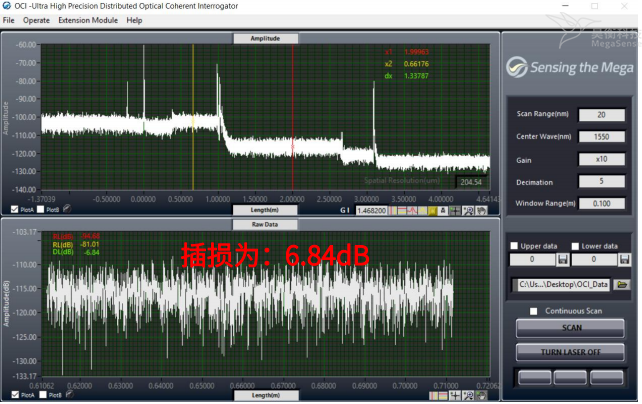This screenshot has height=404, width=642.
Task: Select the horizontal cursors tool in Amplitude toolbar
Action: tap(402, 211)
